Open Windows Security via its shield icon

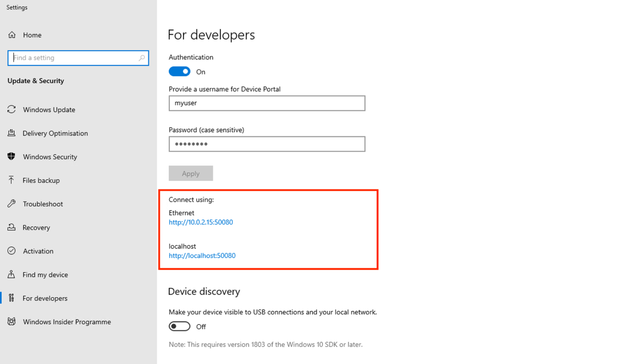click(x=12, y=156)
